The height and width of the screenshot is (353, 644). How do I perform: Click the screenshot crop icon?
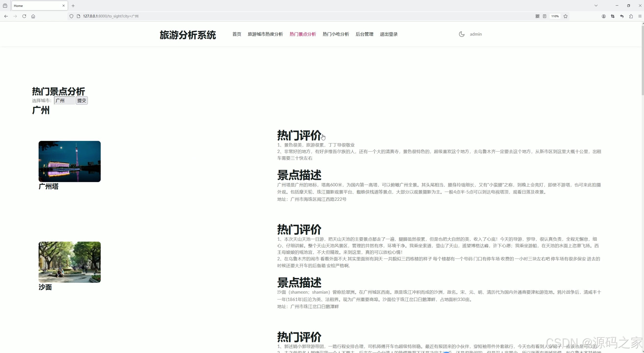(x=613, y=16)
